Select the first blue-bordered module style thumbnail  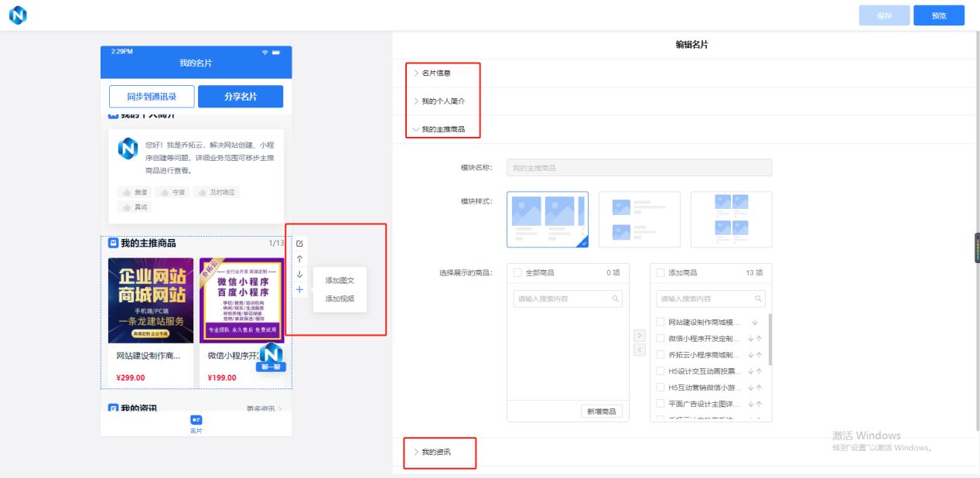pyautogui.click(x=547, y=219)
